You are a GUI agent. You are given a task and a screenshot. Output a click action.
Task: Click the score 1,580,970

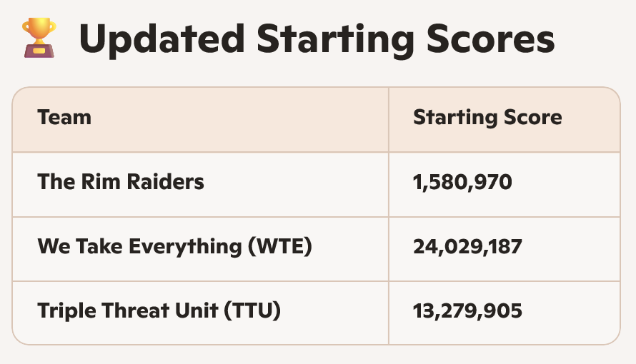coord(462,182)
